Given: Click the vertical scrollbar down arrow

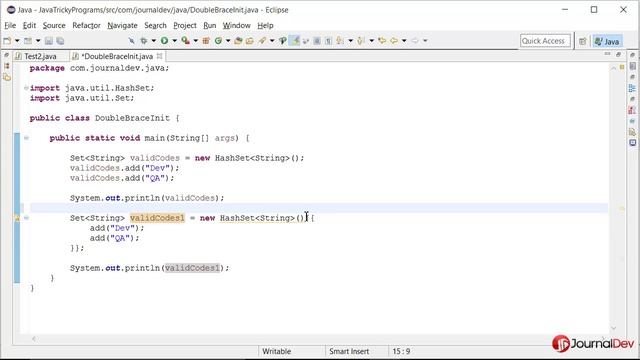Looking at the screenshot, I should (x=613, y=328).
